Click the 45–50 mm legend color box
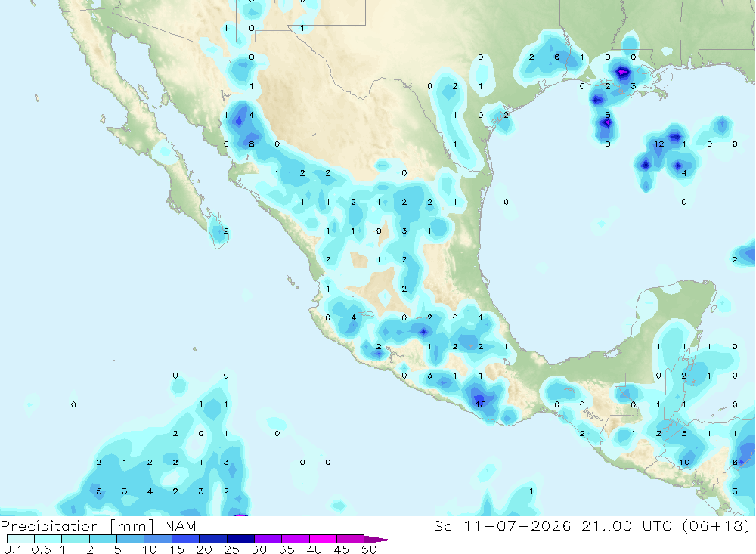This screenshot has width=756, height=554. (x=351, y=539)
